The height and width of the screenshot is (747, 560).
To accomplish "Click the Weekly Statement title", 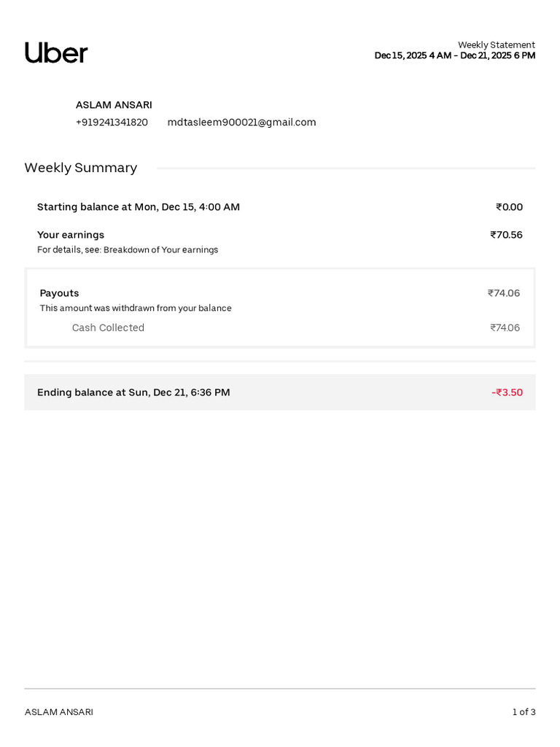I will pos(496,44).
